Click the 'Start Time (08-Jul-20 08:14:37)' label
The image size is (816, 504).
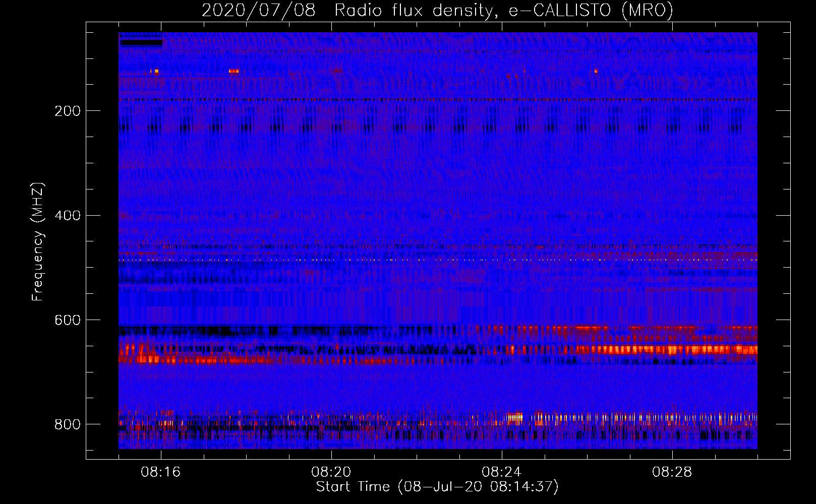(x=437, y=487)
